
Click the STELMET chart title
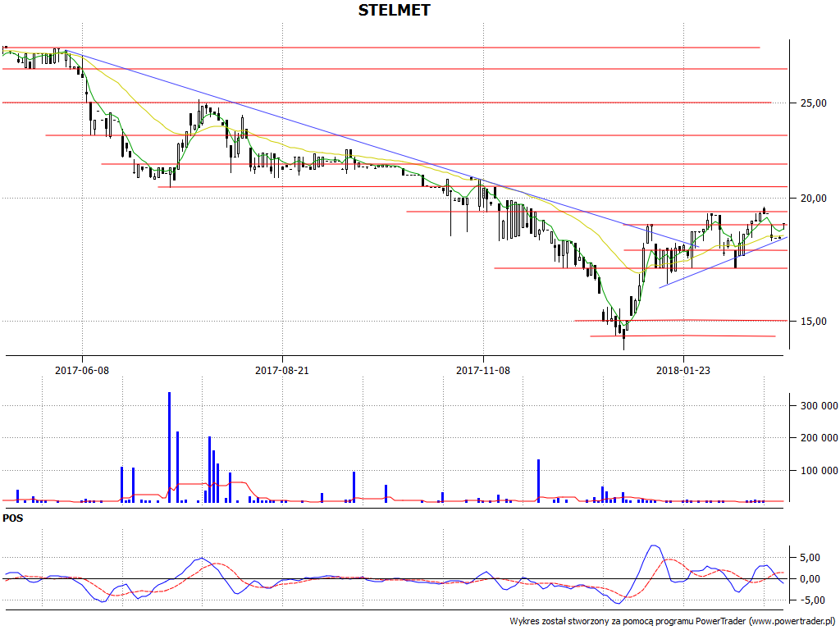tap(394, 10)
